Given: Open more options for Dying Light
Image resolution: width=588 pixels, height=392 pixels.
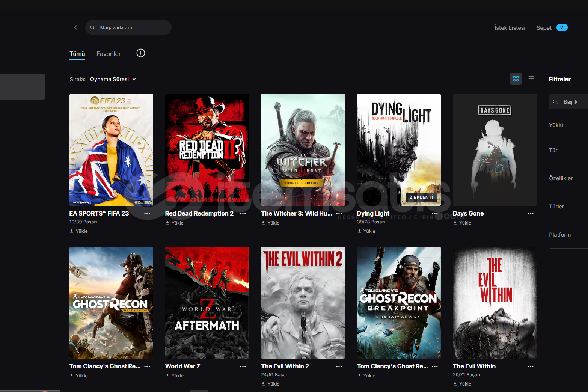Looking at the screenshot, I should [x=435, y=214].
